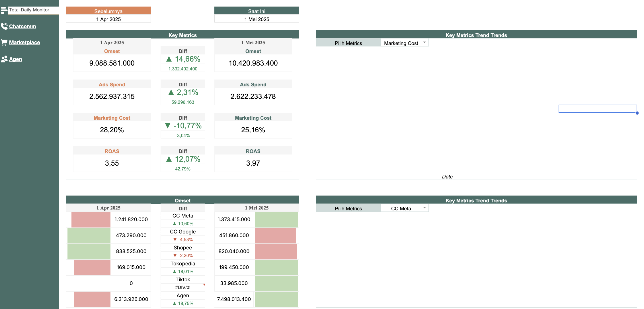Click the selected empty cell in chart area

click(x=597, y=109)
